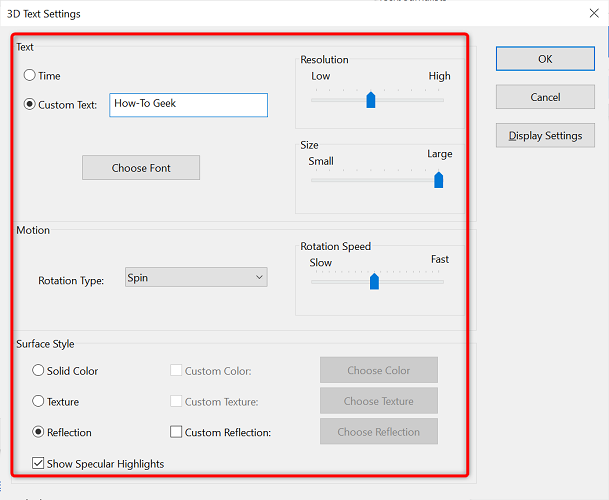Viewport: 609px width, 500px height.
Task: Click the Choose Reflection button
Action: click(378, 432)
